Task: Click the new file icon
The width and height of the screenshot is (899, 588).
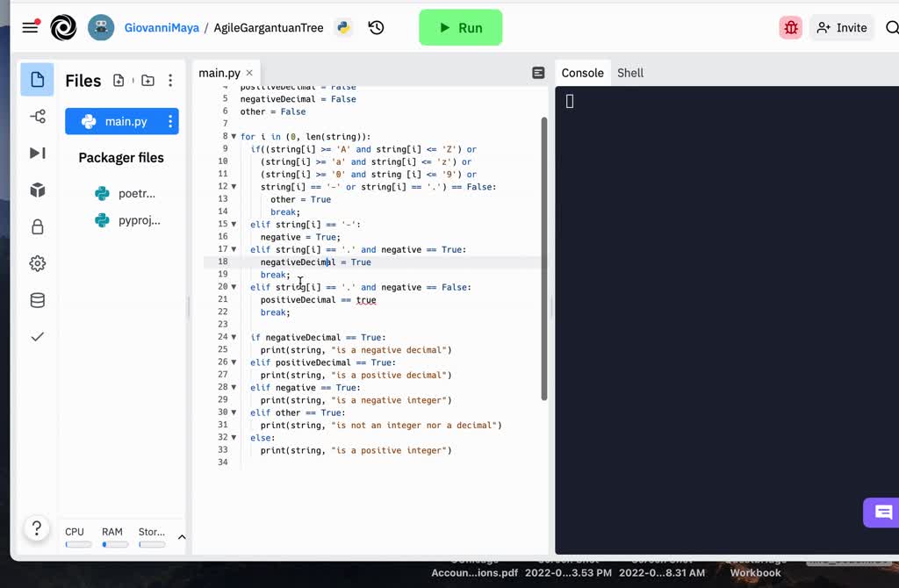Action: coord(119,81)
